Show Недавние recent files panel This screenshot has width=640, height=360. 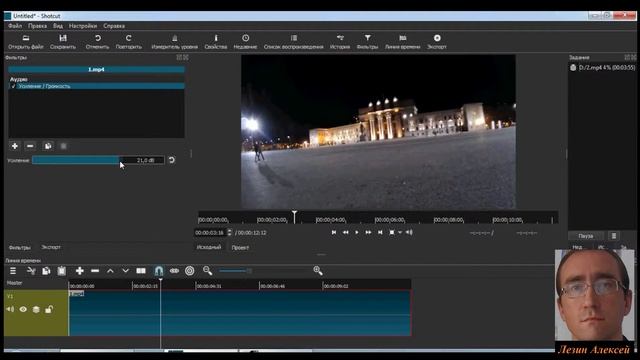(245, 42)
